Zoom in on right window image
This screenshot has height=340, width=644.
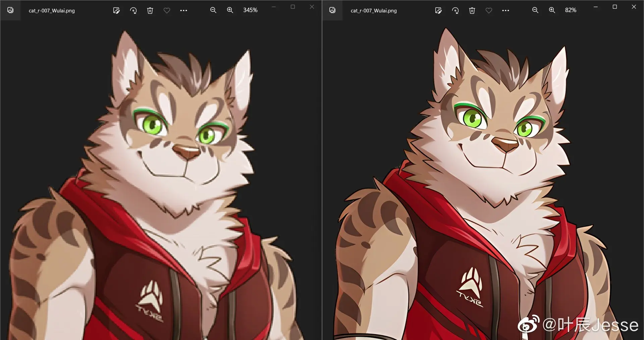(x=552, y=10)
